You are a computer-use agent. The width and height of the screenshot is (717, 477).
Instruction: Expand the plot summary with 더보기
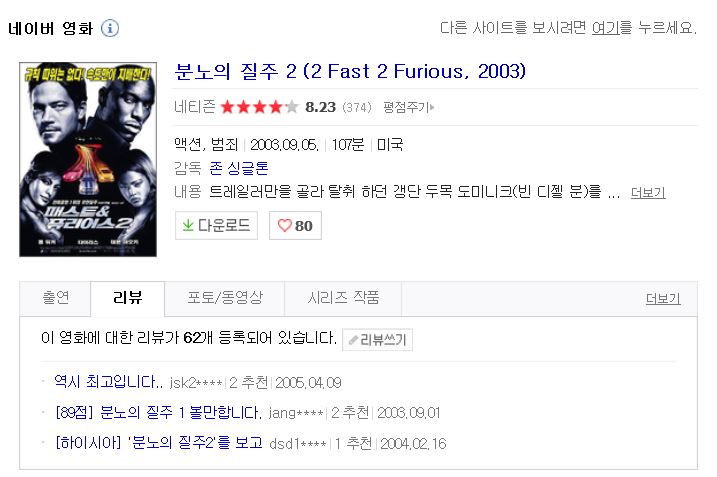pyautogui.click(x=648, y=193)
